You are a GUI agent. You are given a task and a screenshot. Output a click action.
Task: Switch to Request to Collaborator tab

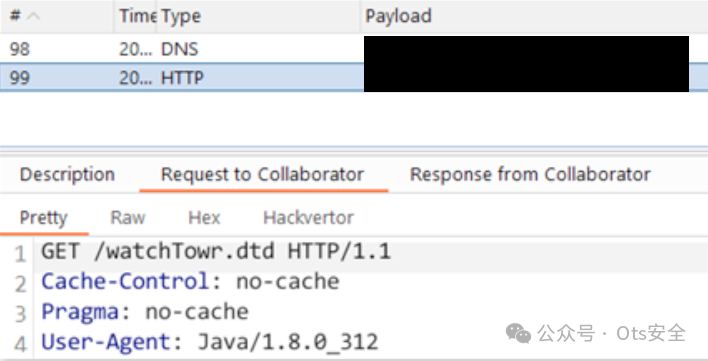point(263,175)
